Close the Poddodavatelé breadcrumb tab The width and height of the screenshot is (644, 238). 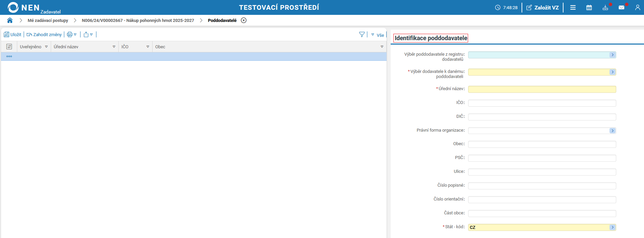(244, 20)
